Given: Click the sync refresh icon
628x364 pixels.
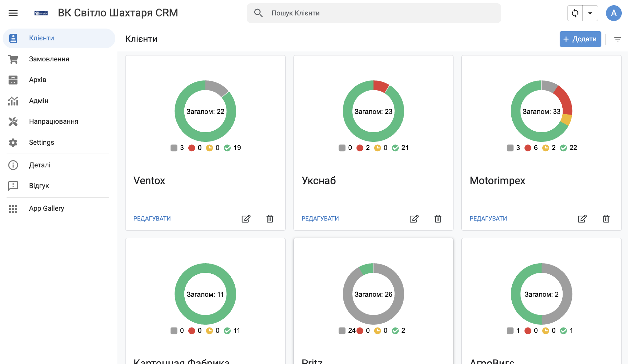Looking at the screenshot, I should tap(575, 13).
